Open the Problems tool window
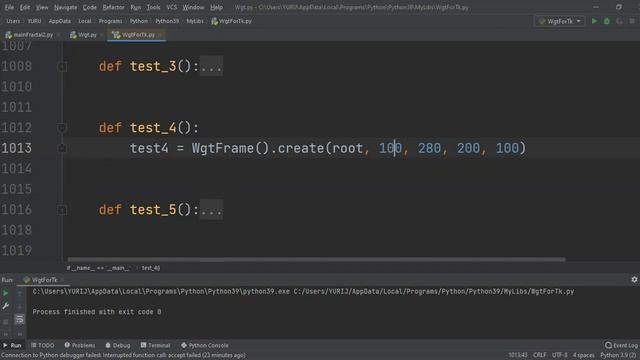Viewport: 640px width, 360px height. click(x=80, y=345)
